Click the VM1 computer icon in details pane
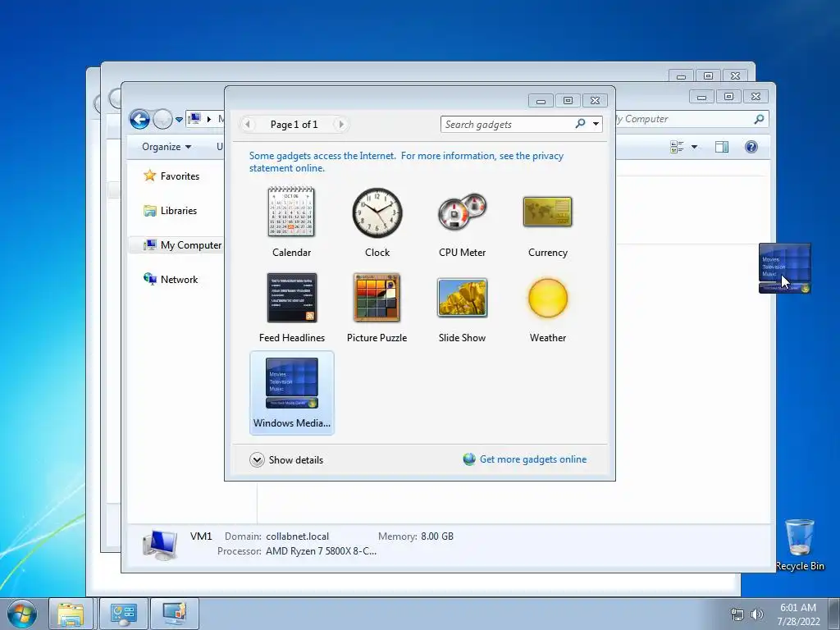This screenshot has width=840, height=630. [x=160, y=545]
